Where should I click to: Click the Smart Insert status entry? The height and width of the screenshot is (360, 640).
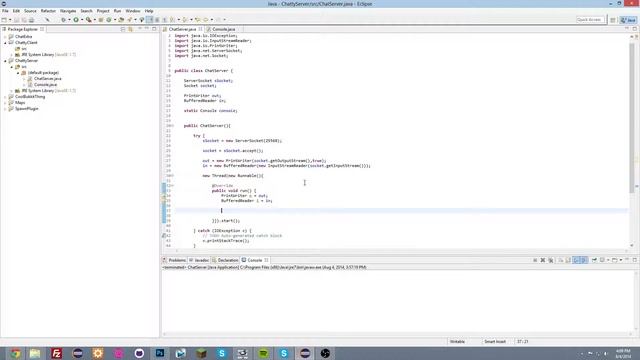tap(495, 342)
